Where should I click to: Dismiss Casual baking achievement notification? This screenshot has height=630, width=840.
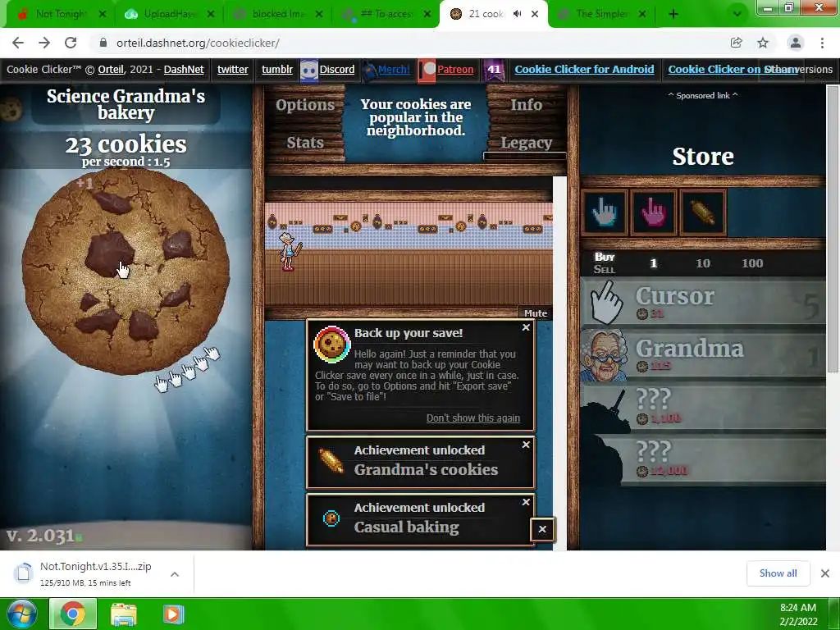(526, 502)
